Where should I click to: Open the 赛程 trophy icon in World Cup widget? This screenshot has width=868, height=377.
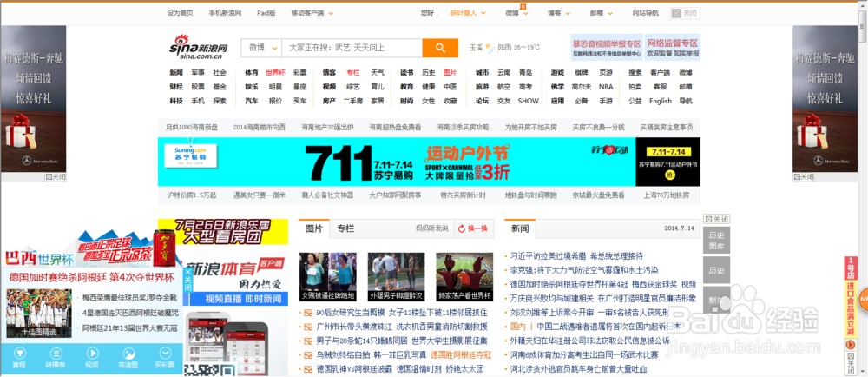[19, 353]
